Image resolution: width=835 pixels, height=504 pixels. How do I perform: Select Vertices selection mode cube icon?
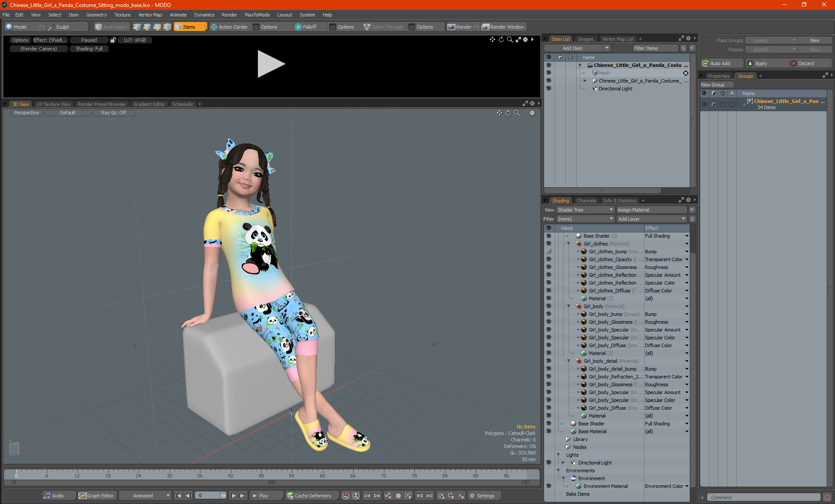coord(137,27)
